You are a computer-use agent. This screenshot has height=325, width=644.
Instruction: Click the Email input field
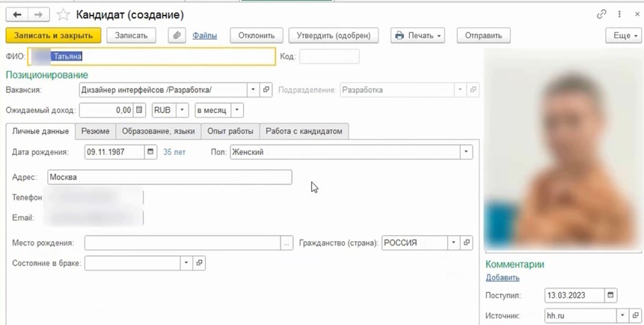coord(94,218)
